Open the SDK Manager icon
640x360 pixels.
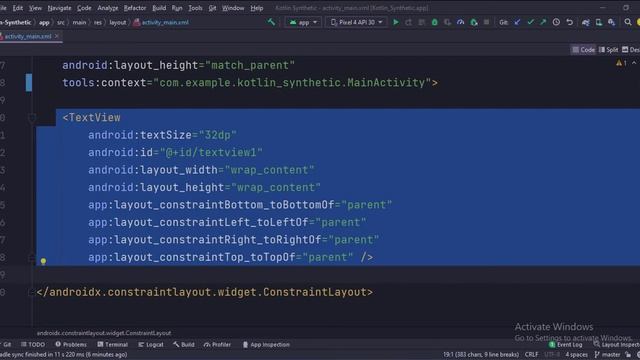point(611,22)
